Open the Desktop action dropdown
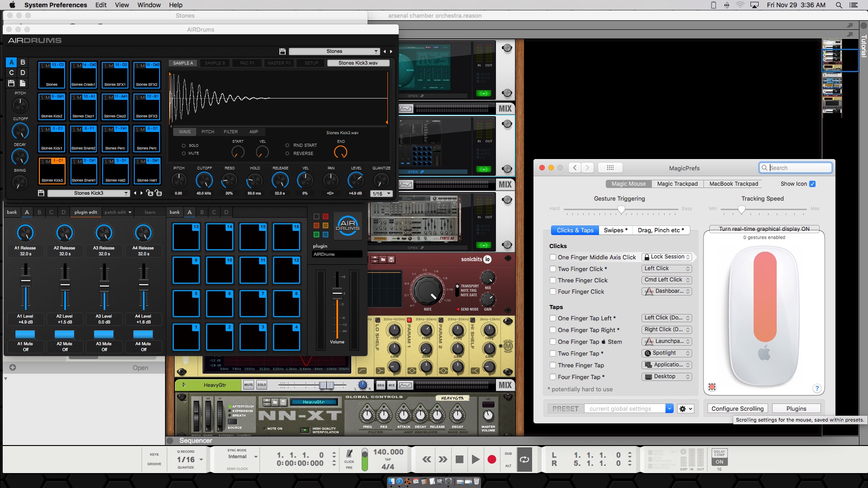 667,376
